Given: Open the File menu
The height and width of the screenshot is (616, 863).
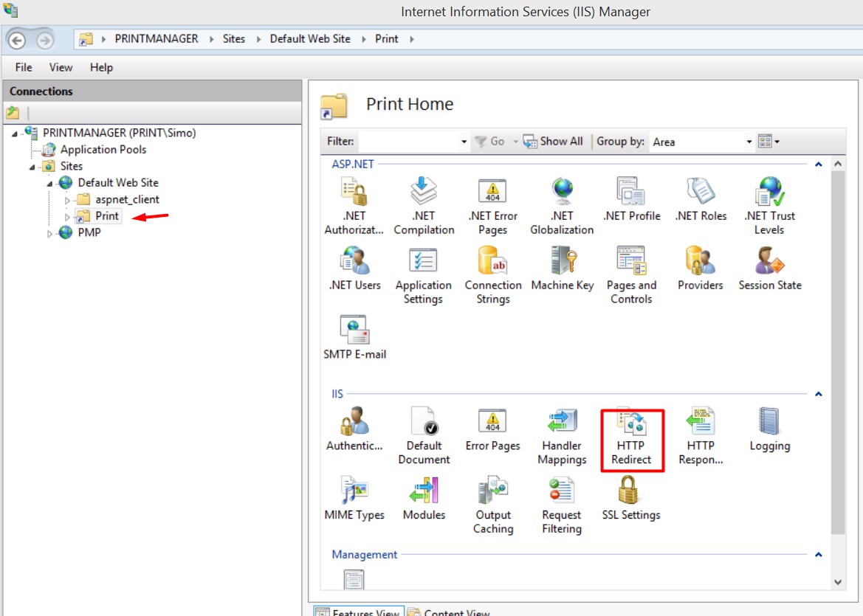Looking at the screenshot, I should [x=23, y=67].
